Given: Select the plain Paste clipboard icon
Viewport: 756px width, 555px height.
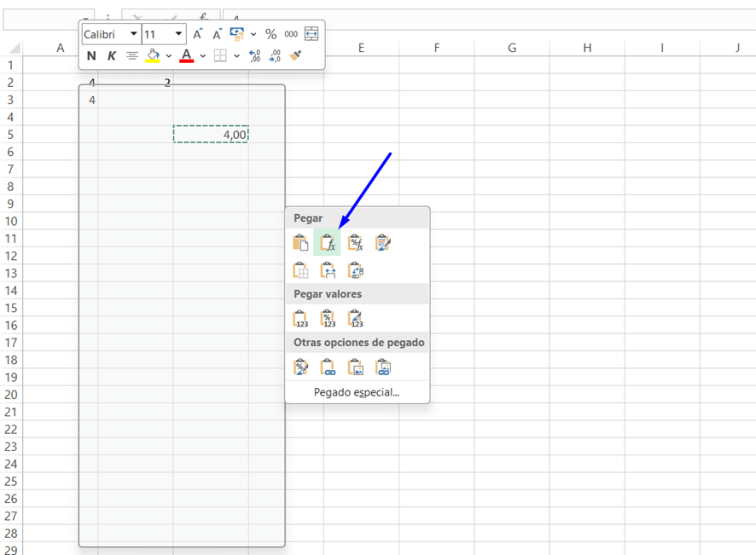Looking at the screenshot, I should click(x=300, y=243).
